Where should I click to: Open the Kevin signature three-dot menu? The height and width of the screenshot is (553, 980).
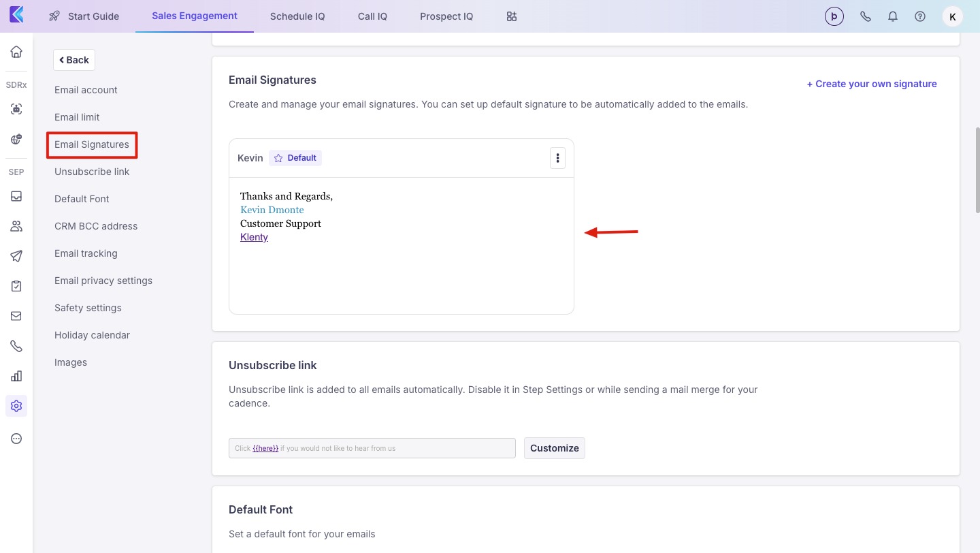557,158
